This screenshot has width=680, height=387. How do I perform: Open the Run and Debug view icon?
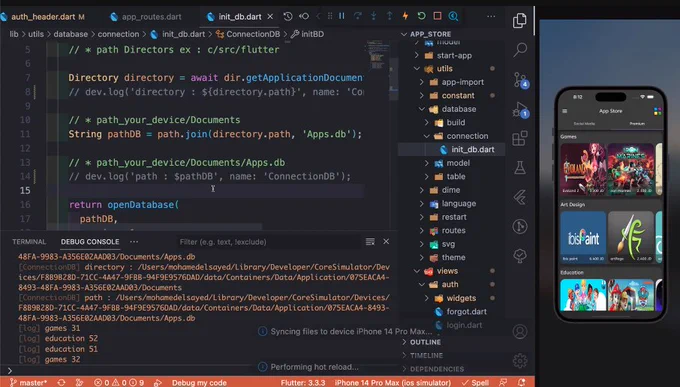coord(520,110)
